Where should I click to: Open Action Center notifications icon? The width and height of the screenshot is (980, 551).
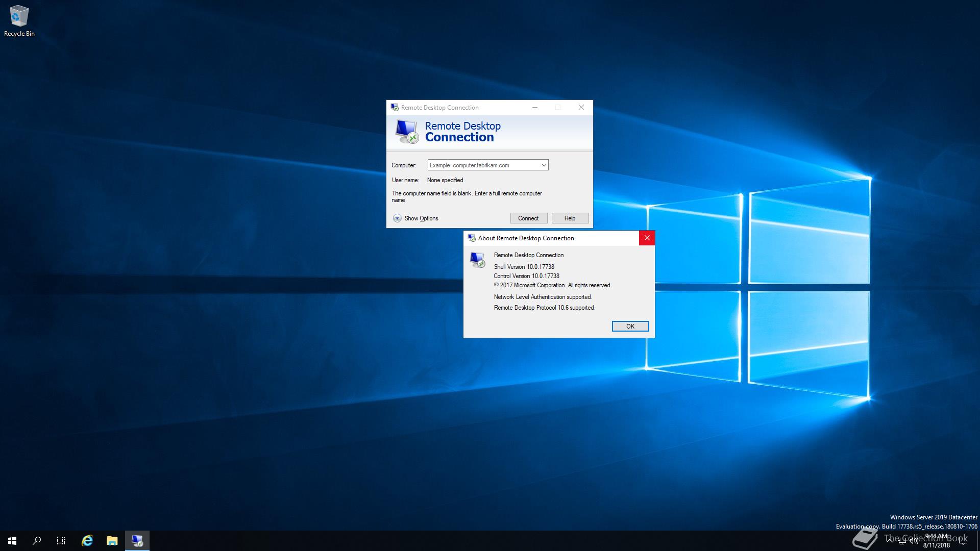(964, 541)
